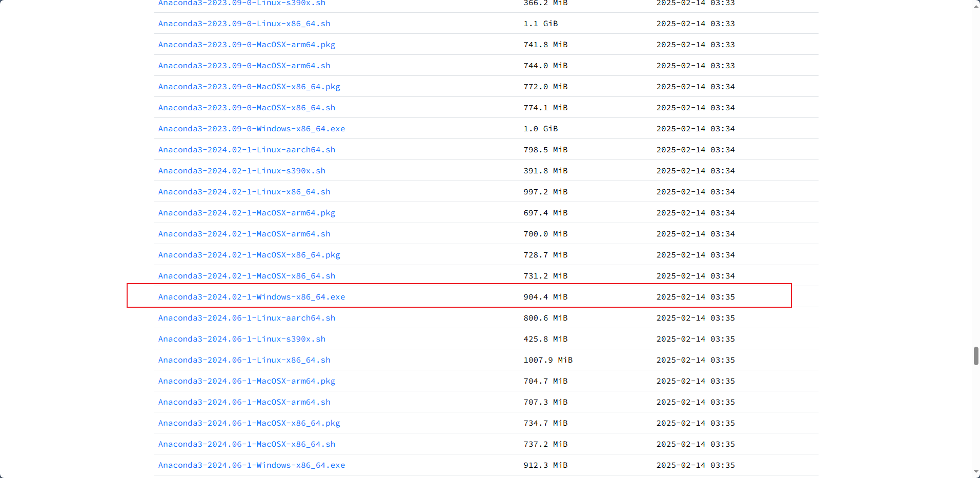Click the 737.2 MiB size value

pyautogui.click(x=545, y=444)
